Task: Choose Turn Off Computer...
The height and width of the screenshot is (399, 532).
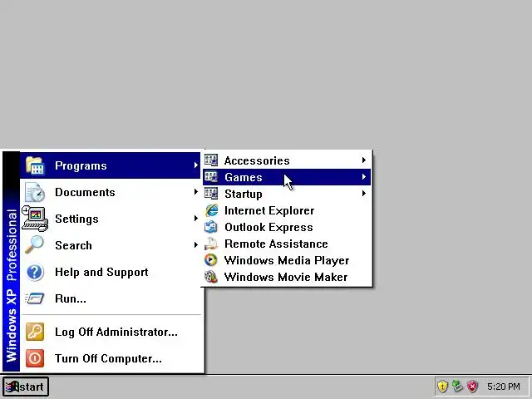Action: [x=111, y=358]
